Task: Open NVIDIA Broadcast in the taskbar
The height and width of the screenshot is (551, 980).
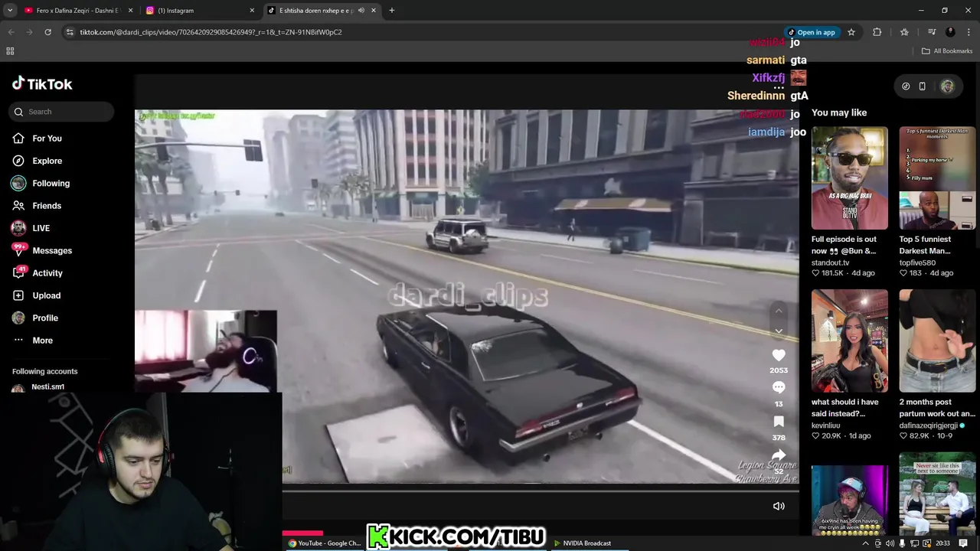Action: click(x=582, y=543)
